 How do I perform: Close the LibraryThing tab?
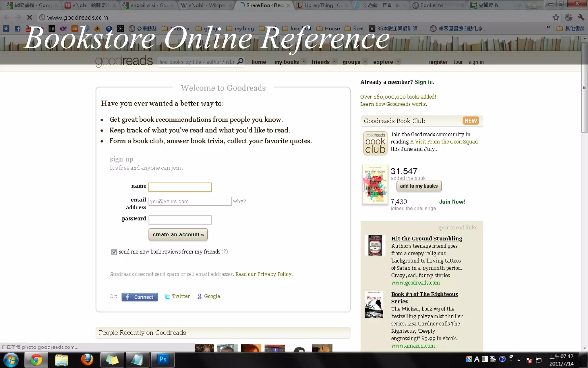[x=346, y=5]
